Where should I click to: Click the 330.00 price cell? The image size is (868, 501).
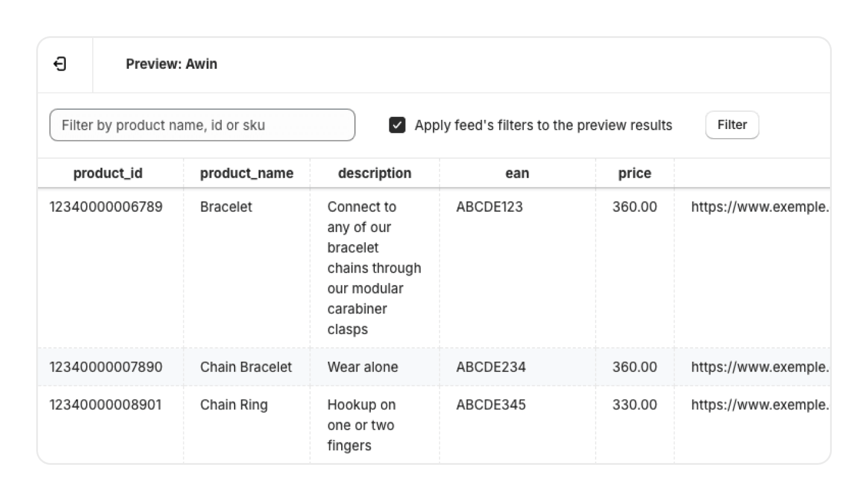point(635,405)
